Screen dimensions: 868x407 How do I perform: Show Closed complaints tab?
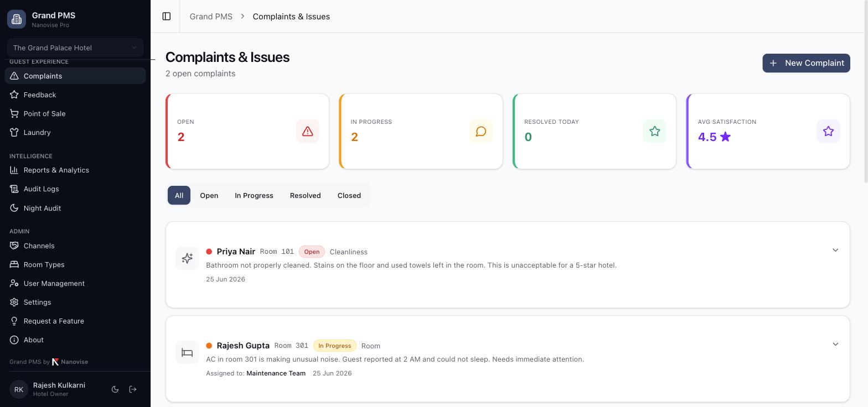tap(349, 195)
